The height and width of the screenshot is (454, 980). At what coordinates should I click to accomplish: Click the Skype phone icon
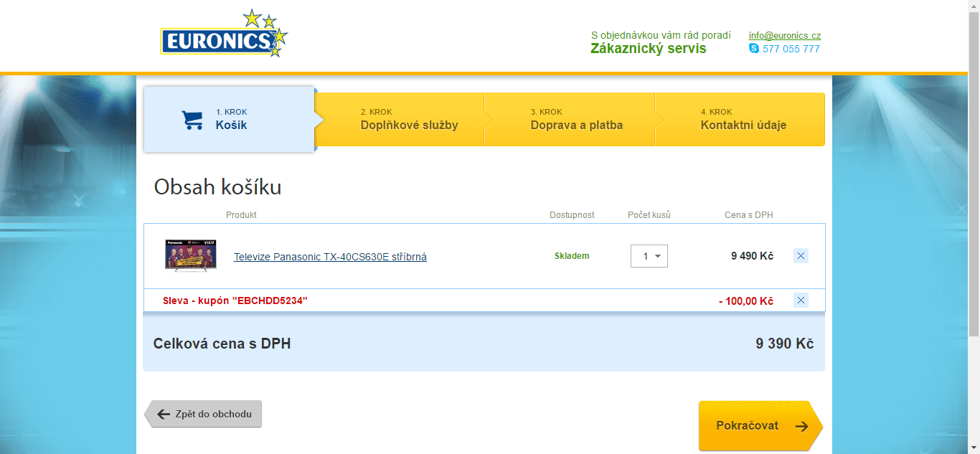pyautogui.click(x=754, y=48)
